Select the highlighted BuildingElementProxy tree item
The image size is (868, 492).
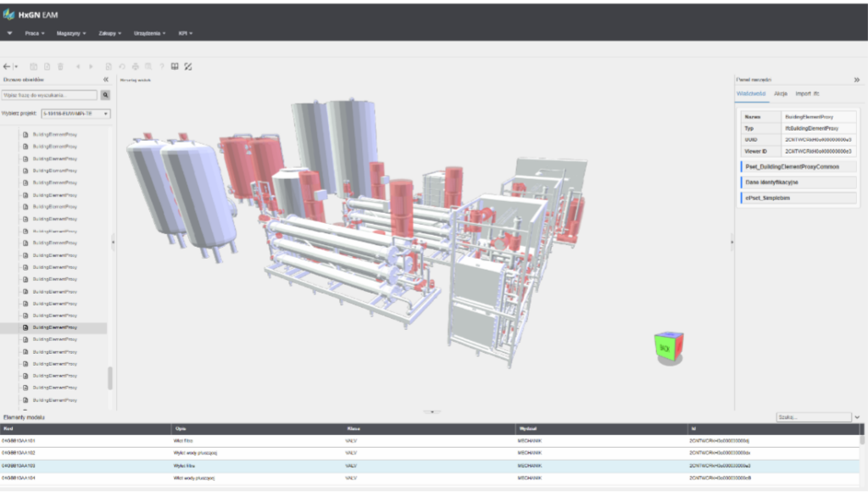point(53,327)
